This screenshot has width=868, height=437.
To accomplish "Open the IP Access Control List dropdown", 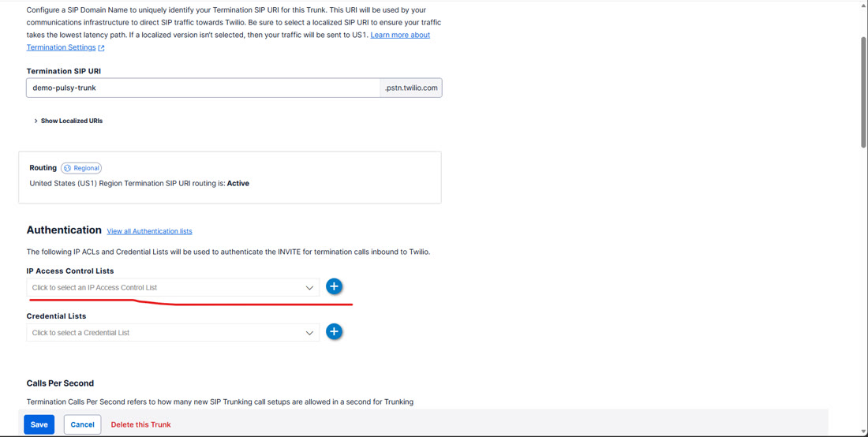I will [x=173, y=288].
